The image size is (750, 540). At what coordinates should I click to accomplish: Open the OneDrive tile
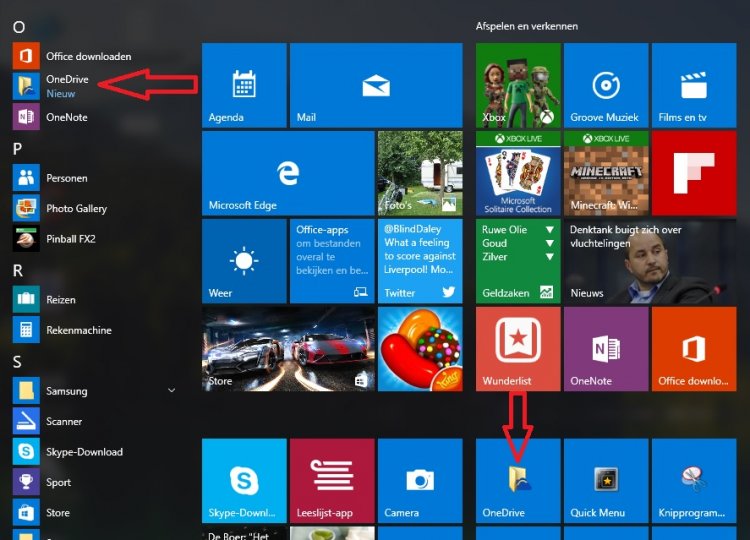[517, 480]
